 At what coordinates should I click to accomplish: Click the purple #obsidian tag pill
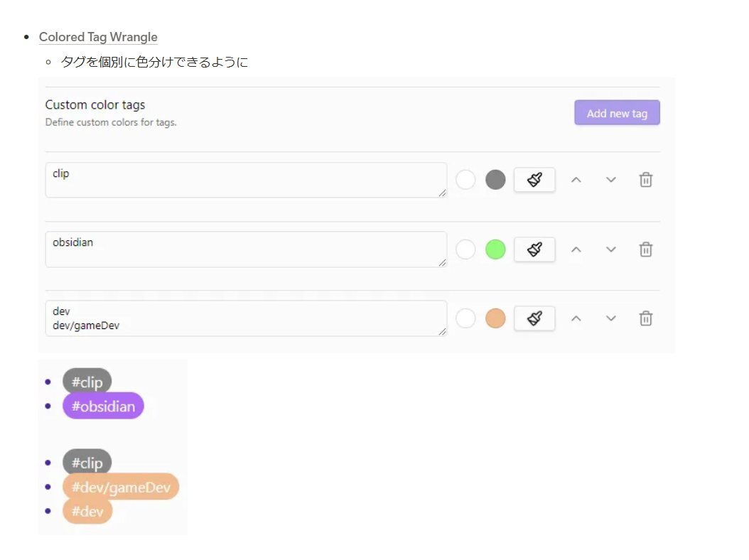(103, 406)
